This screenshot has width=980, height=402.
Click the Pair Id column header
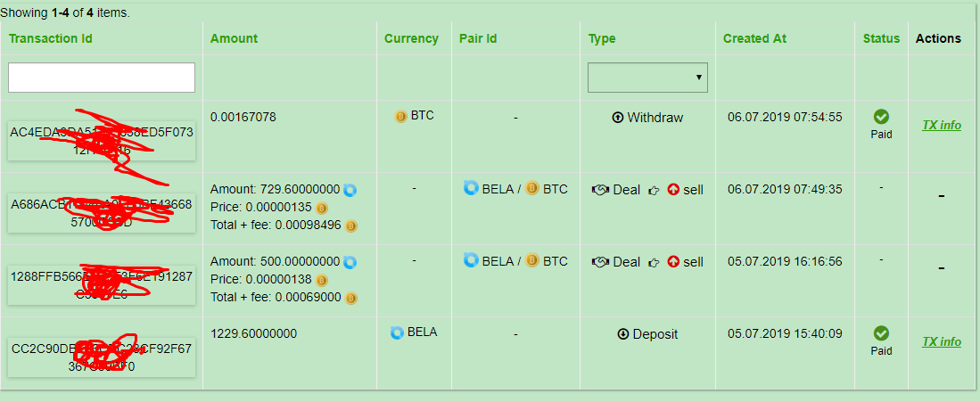point(478,38)
